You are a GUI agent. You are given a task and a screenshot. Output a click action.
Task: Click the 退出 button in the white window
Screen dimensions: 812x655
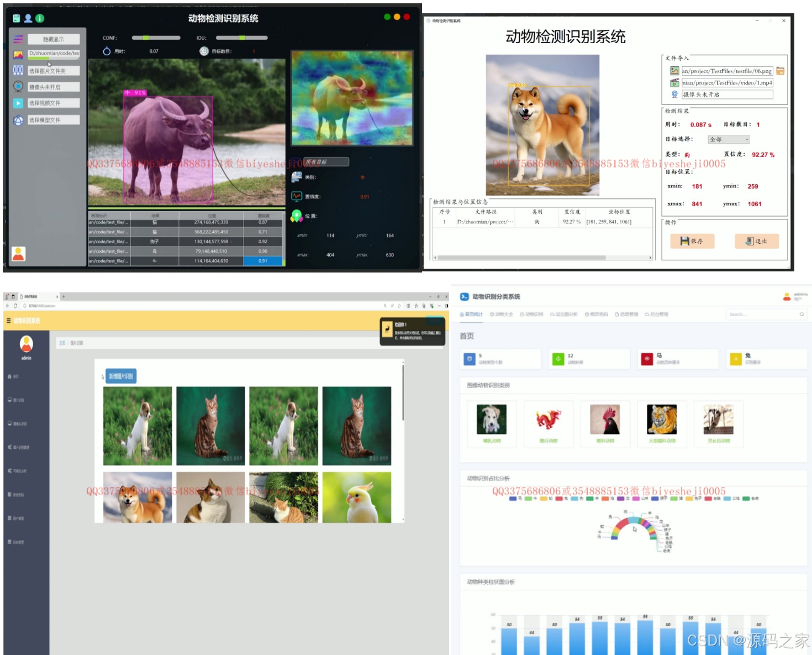(757, 241)
